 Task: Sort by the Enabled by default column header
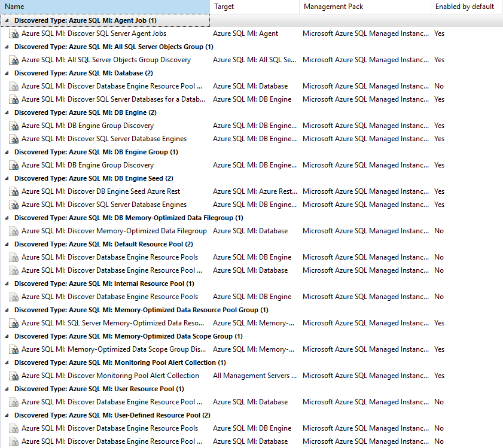[467, 7]
